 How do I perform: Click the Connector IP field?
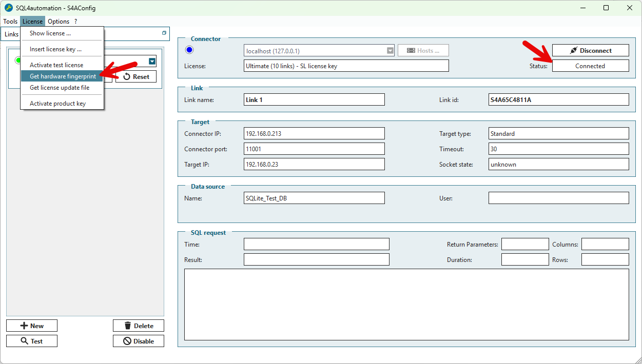pos(314,133)
